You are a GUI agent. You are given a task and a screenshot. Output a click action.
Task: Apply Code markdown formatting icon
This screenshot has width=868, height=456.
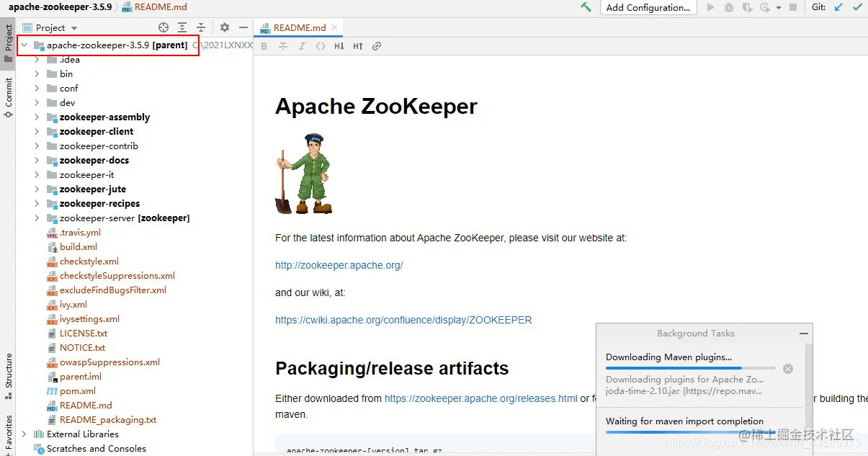(321, 46)
